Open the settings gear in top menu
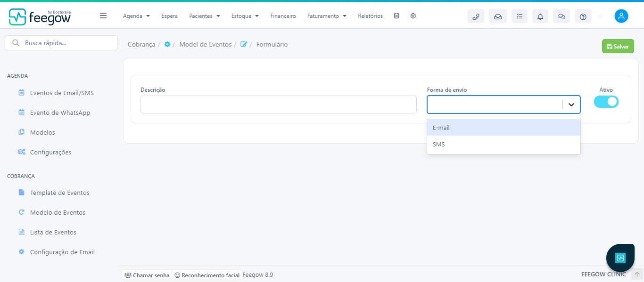This screenshot has width=644, height=282. pyautogui.click(x=413, y=16)
